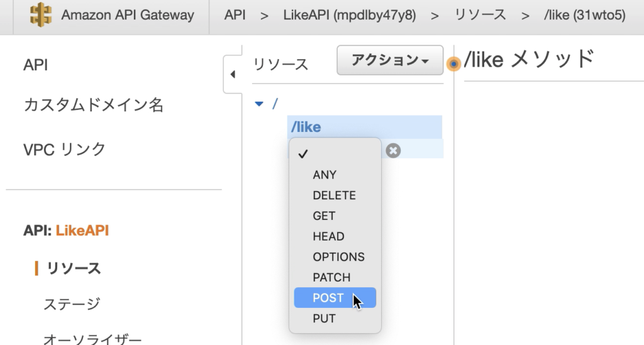This screenshot has height=345, width=644.
Task: Choose POST method
Action: [335, 298]
